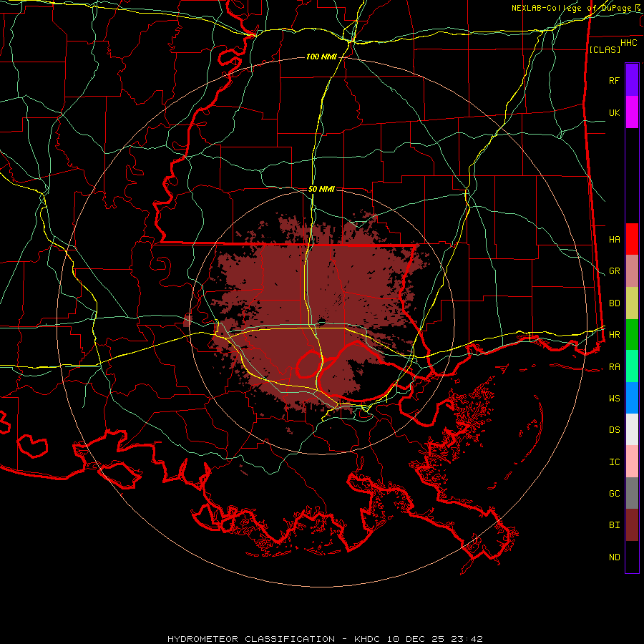Click the ND legend label

[x=614, y=557]
